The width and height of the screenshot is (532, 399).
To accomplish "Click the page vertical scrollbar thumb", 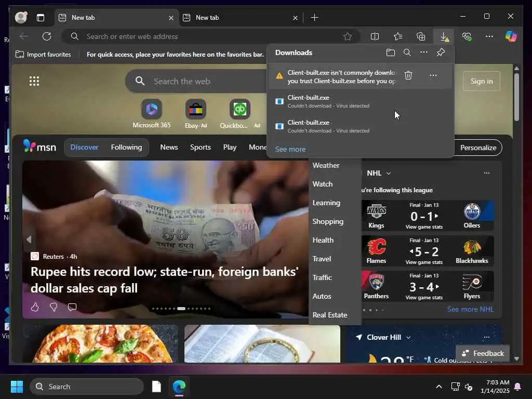I will pos(516,97).
